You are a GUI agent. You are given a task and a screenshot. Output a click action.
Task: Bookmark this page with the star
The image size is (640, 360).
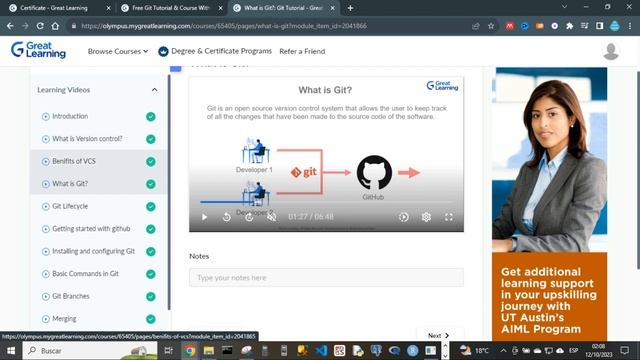tap(491, 26)
